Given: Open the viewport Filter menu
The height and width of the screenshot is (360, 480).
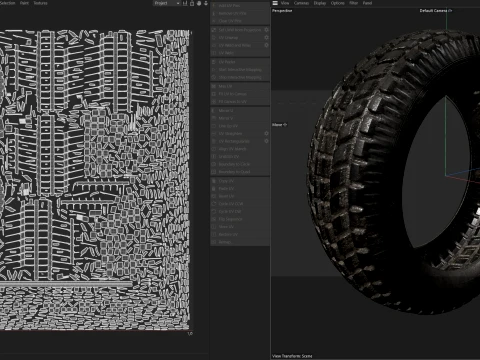Looking at the screenshot, I should tap(354, 3).
